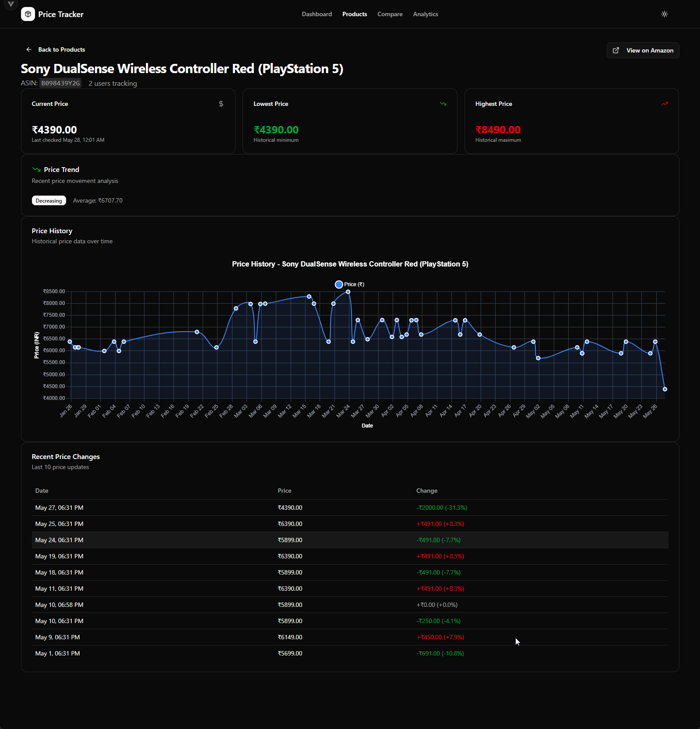700x729 pixels.
Task: Click the first chart data point at Jan 26
Action: click(70, 342)
